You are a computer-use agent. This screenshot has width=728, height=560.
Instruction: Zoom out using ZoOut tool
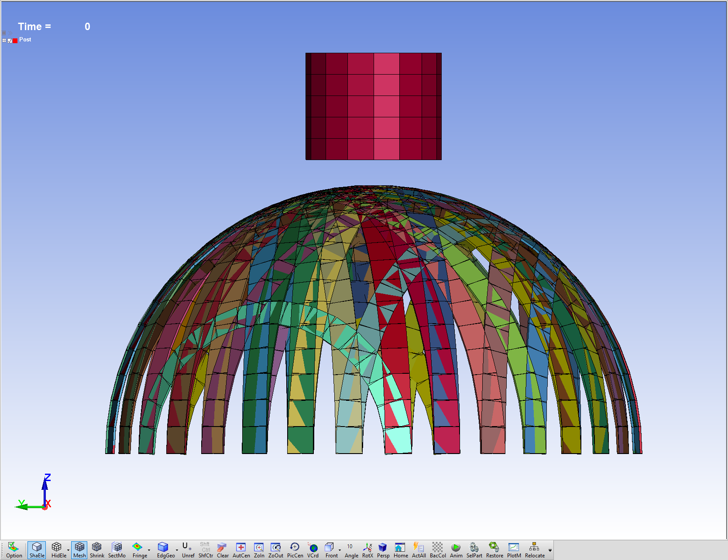[276, 550]
